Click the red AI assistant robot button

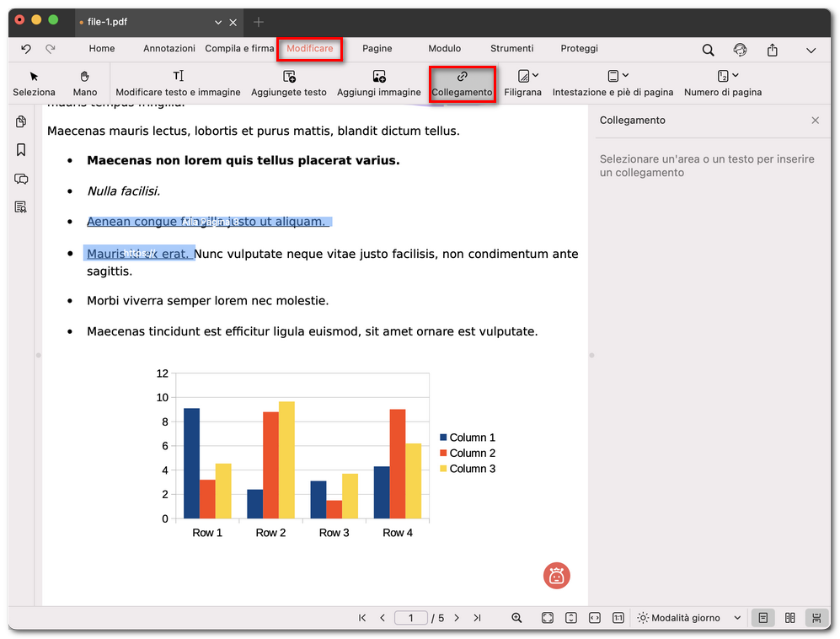point(556,576)
